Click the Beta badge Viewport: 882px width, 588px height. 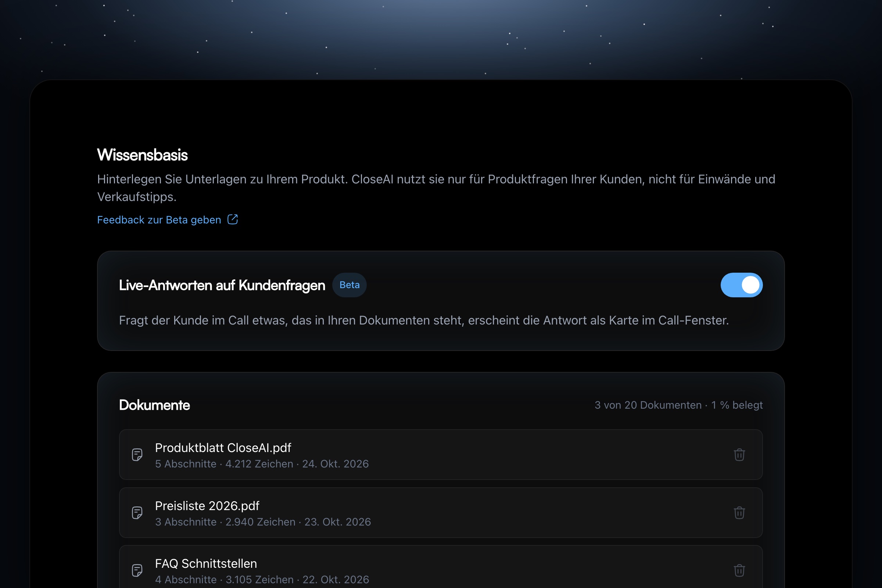pyautogui.click(x=349, y=285)
